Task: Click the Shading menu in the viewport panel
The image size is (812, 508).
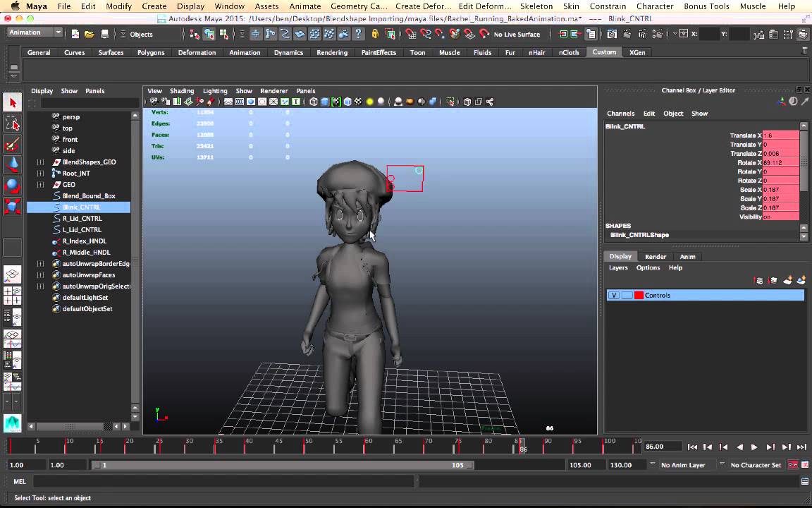Action: click(182, 90)
